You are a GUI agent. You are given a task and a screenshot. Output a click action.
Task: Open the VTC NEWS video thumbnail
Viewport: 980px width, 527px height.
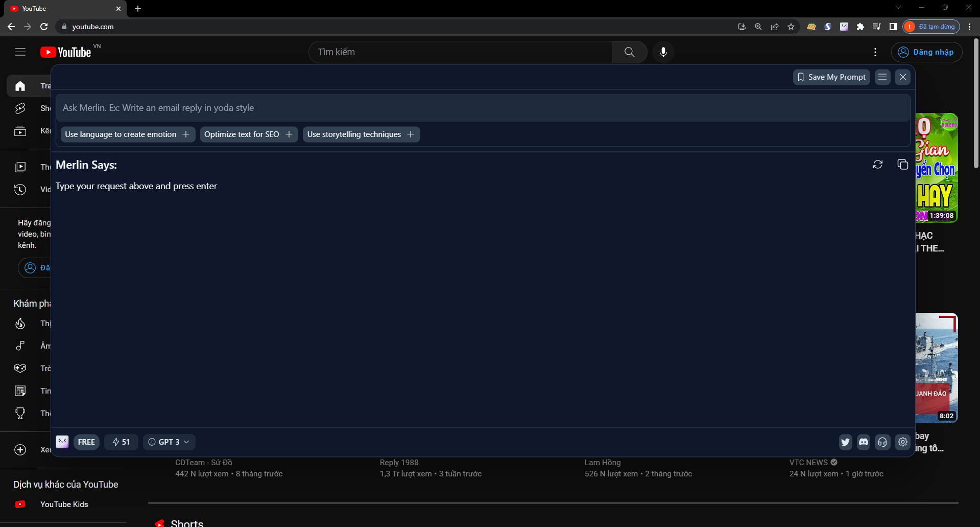pyautogui.click(x=937, y=368)
